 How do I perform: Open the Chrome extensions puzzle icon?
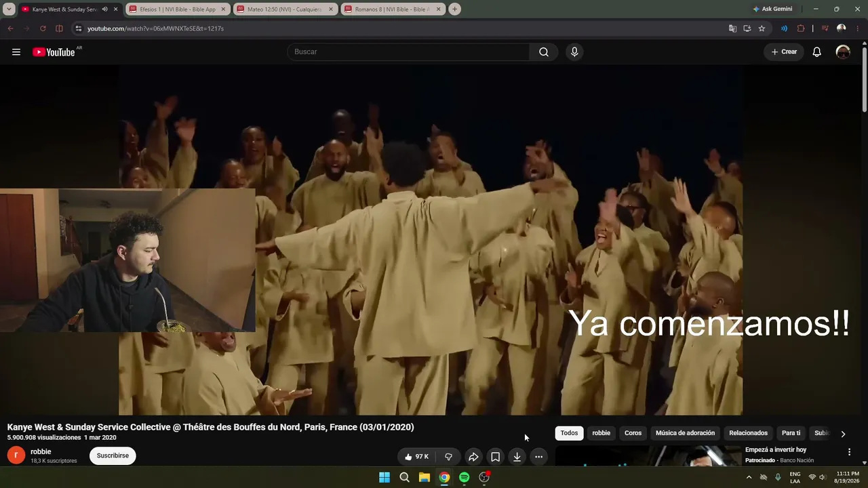pyautogui.click(x=801, y=28)
